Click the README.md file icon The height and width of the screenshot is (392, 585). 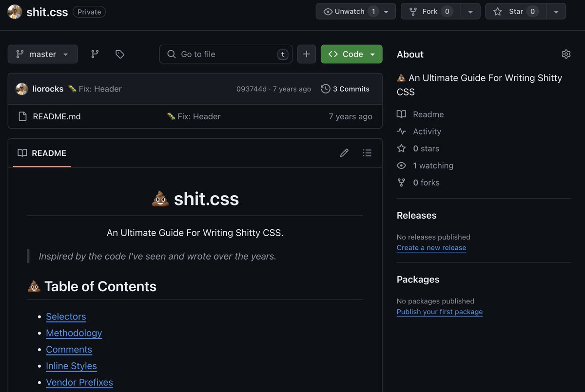(22, 116)
